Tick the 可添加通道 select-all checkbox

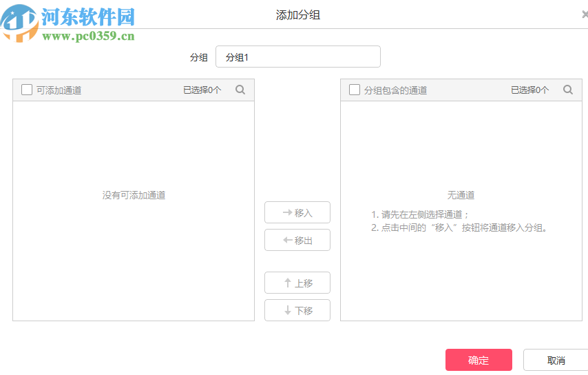pos(27,90)
